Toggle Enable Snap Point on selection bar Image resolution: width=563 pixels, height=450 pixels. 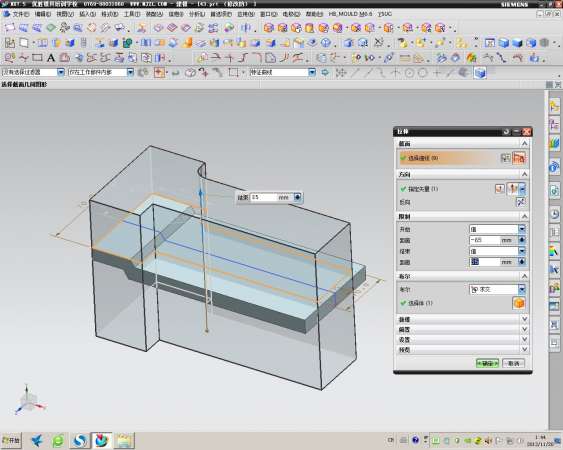tap(341, 73)
